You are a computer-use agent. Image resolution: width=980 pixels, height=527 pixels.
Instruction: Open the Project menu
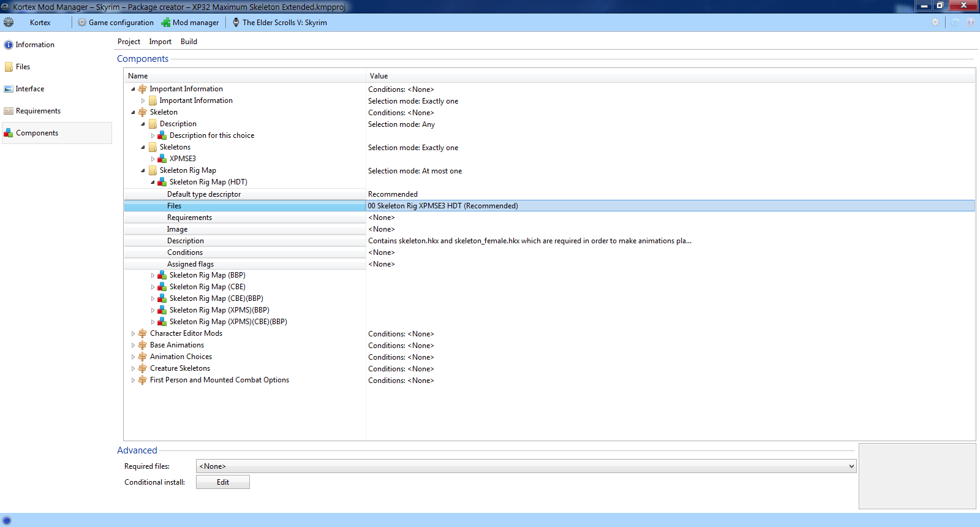[129, 42]
